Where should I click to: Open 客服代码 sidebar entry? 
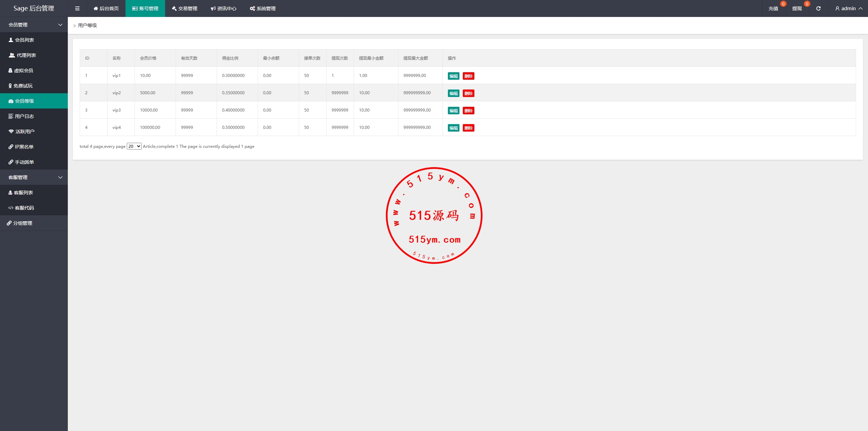coord(24,208)
